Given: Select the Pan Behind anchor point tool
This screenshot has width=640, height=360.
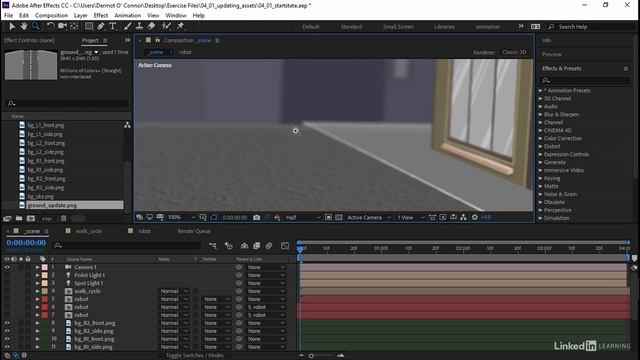Looking at the screenshot, I should (x=74, y=27).
